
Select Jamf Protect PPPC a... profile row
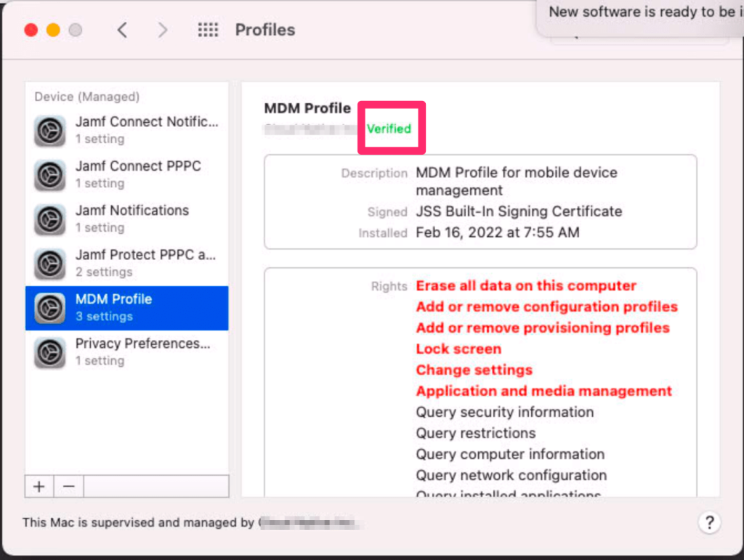126,264
